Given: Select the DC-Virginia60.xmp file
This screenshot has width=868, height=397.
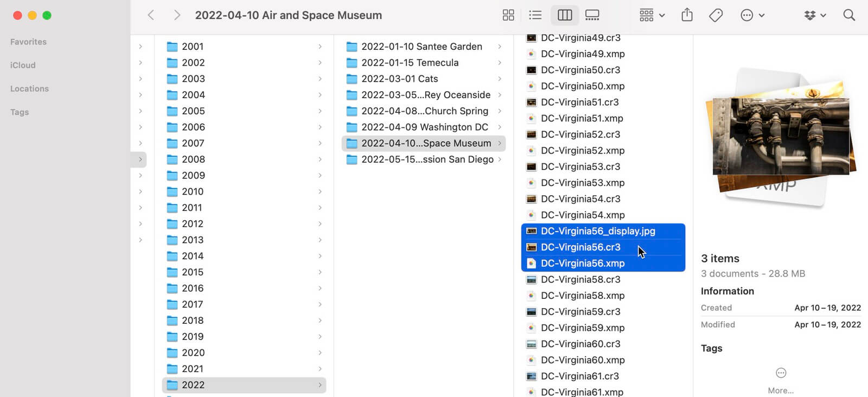Looking at the screenshot, I should click(x=582, y=360).
